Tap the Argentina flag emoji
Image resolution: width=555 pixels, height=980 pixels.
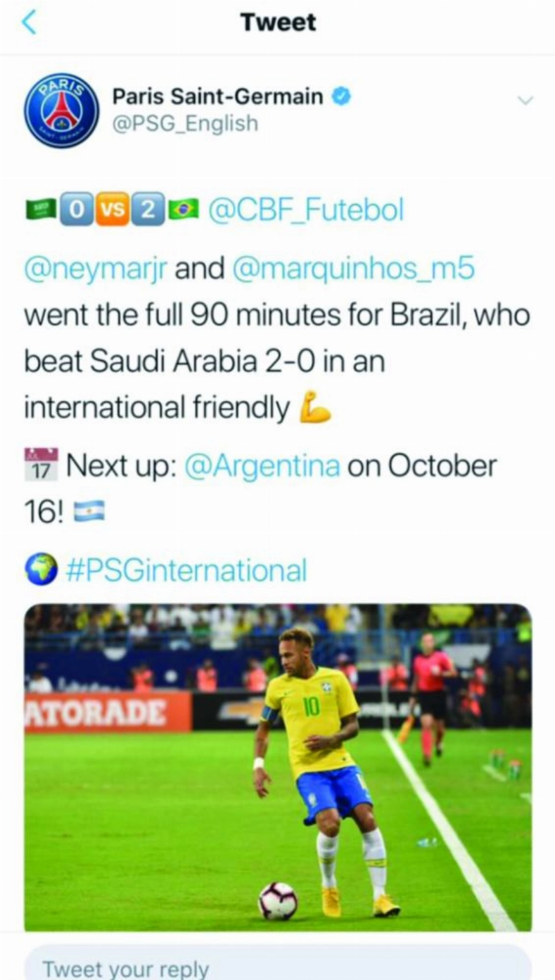point(89,512)
